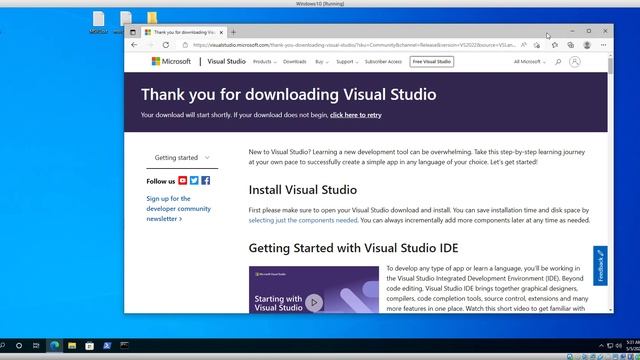
Task: Open the YouTube follow icon
Action: click(182, 180)
